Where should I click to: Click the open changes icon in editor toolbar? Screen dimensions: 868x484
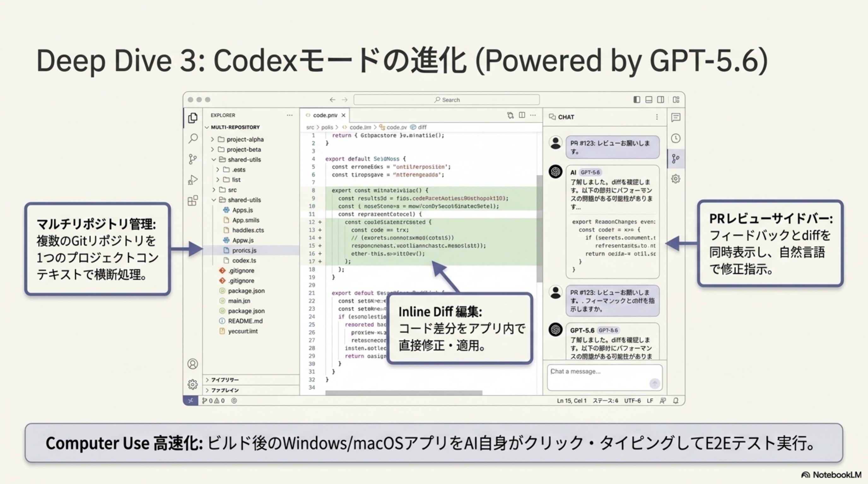pyautogui.click(x=510, y=115)
